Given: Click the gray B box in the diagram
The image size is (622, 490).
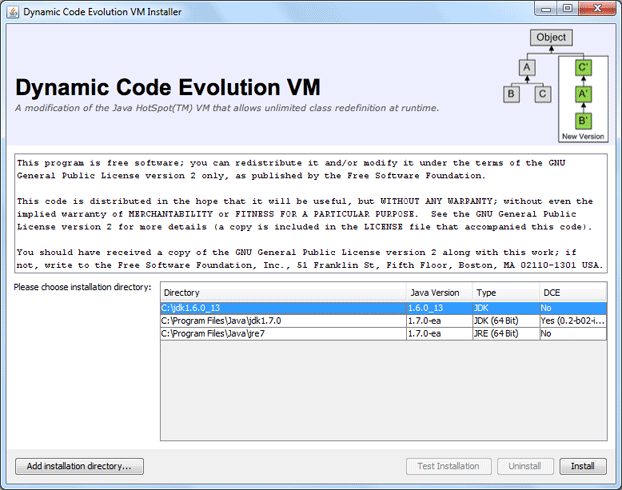Looking at the screenshot, I should click(511, 94).
